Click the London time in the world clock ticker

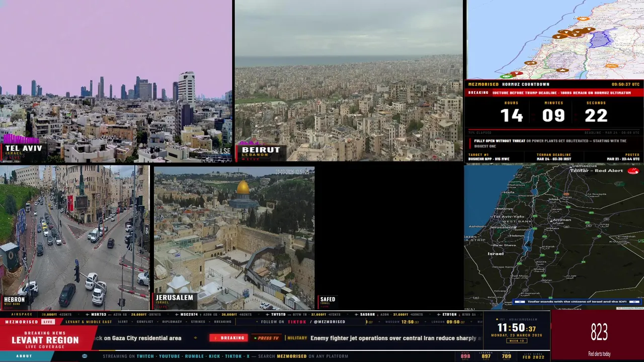coord(447,322)
